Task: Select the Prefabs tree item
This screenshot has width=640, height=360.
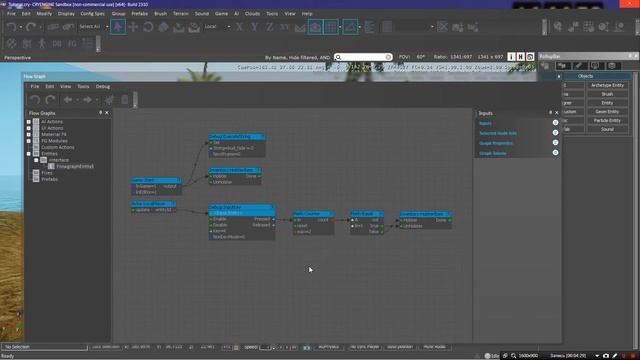Action: pyautogui.click(x=49, y=179)
